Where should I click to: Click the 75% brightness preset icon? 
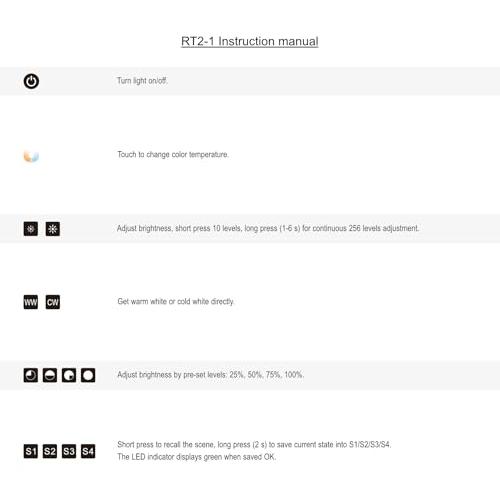pyautogui.click(x=69, y=375)
